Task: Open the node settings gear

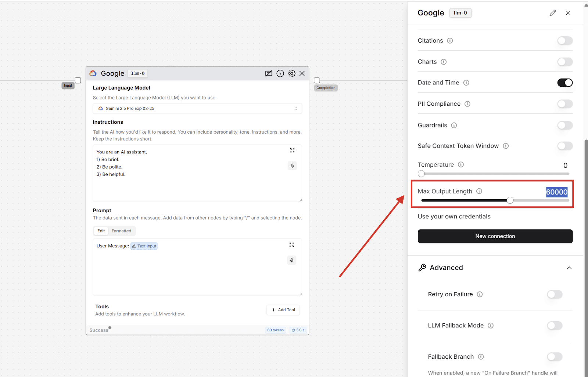Action: click(x=291, y=73)
